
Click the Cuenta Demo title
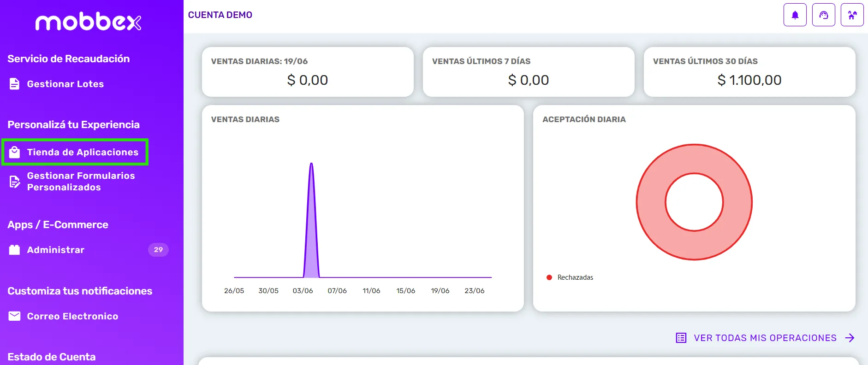tap(220, 15)
